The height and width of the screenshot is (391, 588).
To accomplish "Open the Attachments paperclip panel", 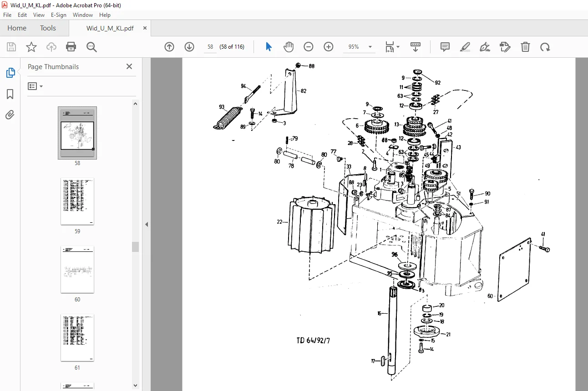I will [10, 115].
